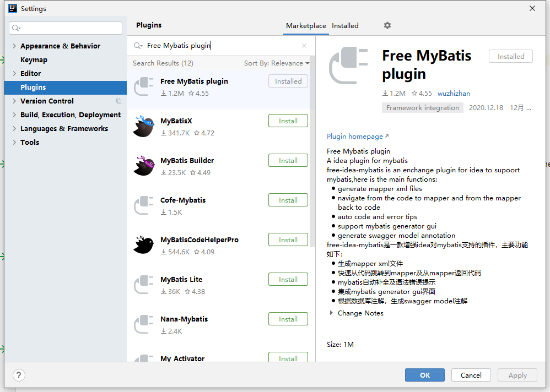Expand the Editor settings node
This screenshot has height=392, width=550.
coord(14,73)
